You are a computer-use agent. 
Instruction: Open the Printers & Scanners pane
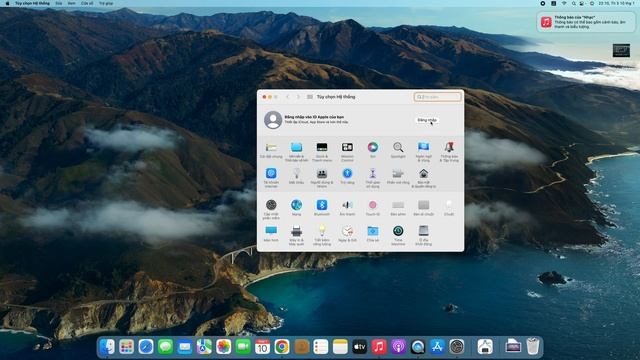(x=296, y=231)
